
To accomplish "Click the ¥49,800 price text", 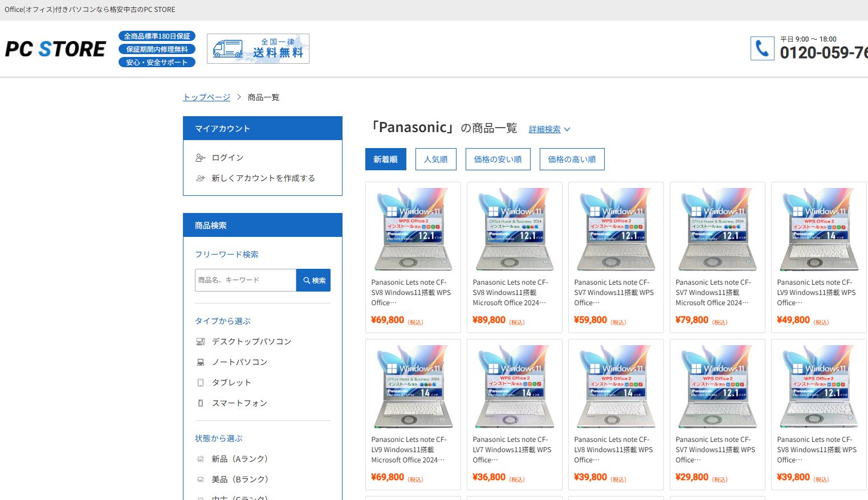I will pos(793,320).
